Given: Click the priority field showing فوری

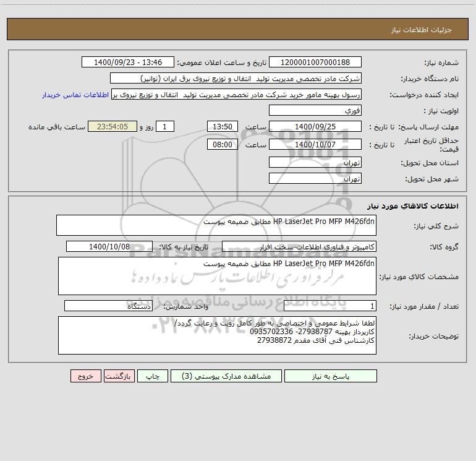Looking at the screenshot, I should tap(315, 111).
